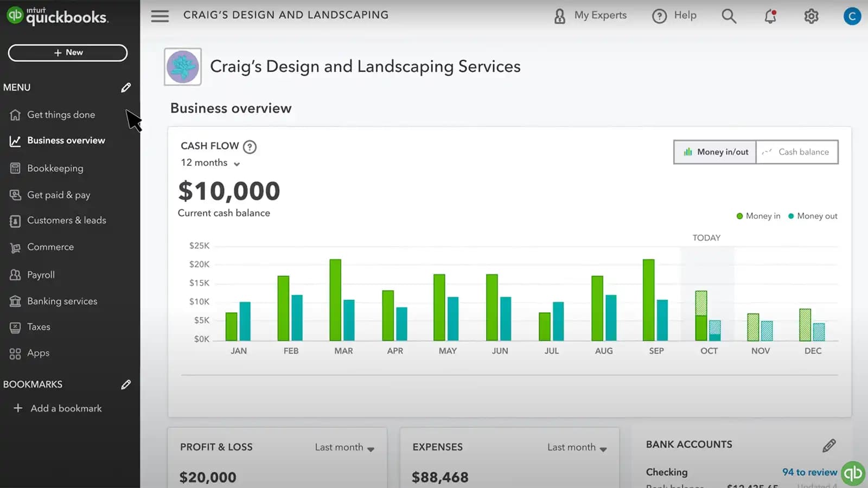Switch chart to Cash balance view
This screenshot has width=868, height=488.
coord(797,152)
